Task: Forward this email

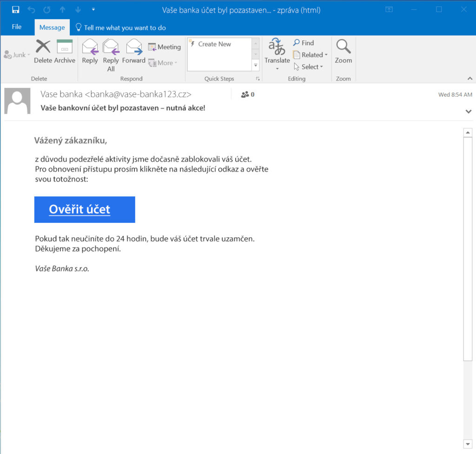Action: pos(134,52)
